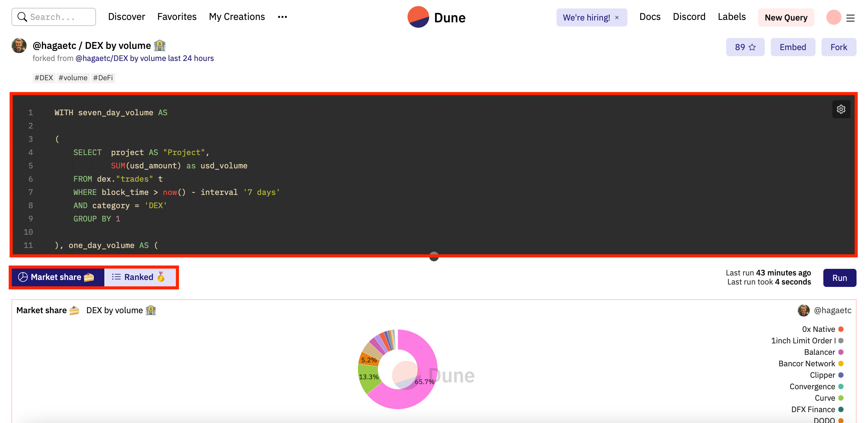Select the Market share tab

click(x=56, y=277)
